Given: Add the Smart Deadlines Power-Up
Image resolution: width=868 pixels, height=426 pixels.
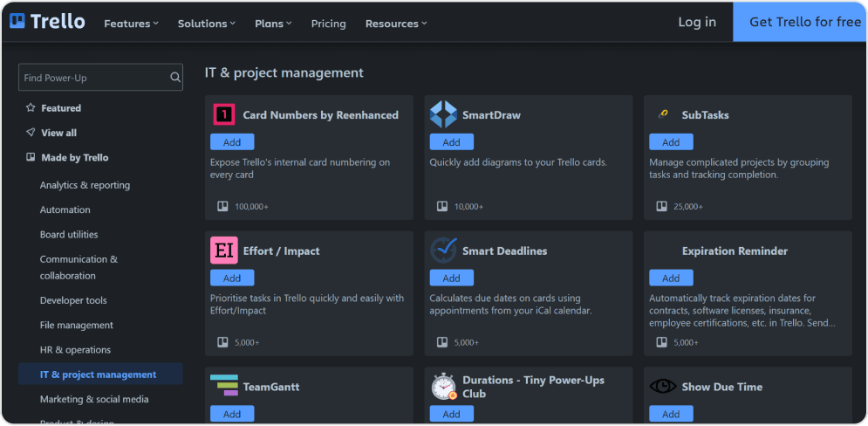Looking at the screenshot, I should [x=452, y=278].
